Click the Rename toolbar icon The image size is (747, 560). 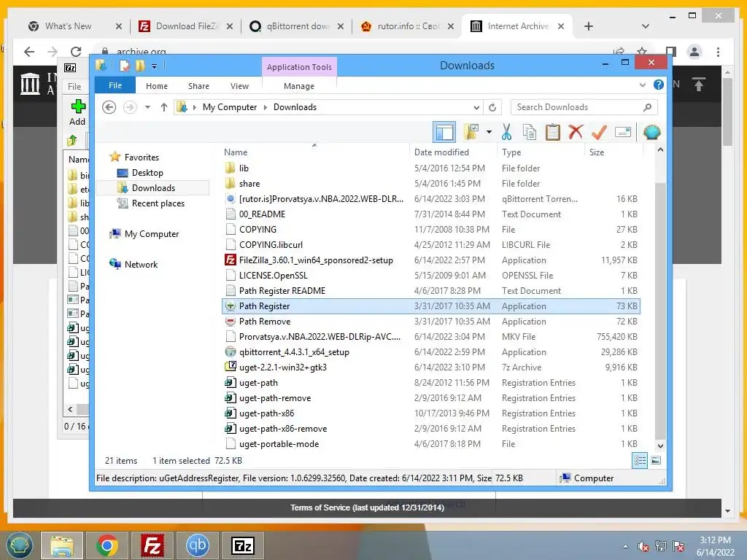coord(623,132)
